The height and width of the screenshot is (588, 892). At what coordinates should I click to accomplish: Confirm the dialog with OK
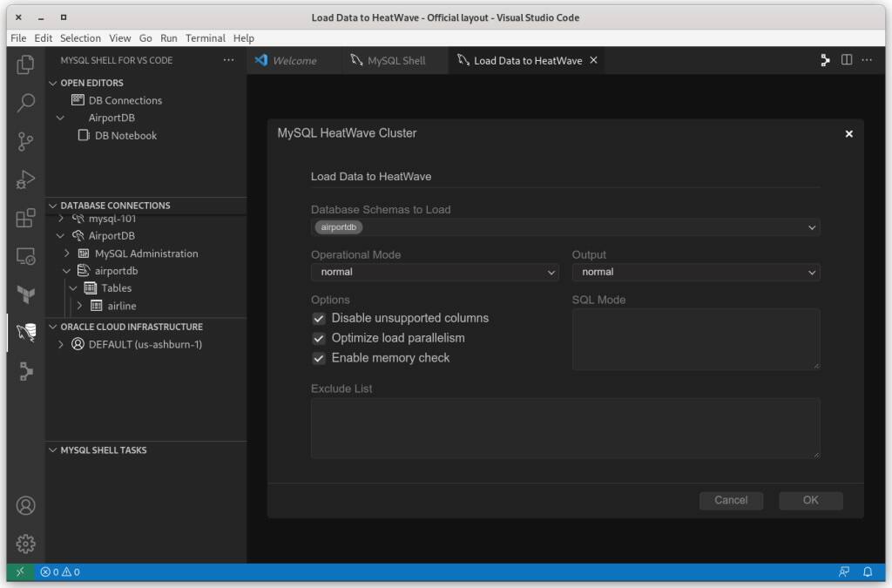811,500
